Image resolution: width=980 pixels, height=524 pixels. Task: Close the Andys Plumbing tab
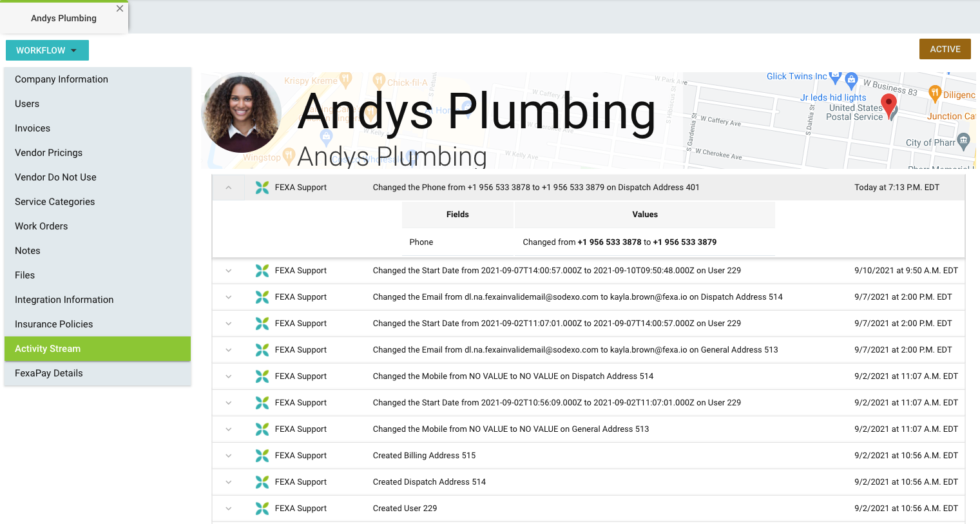click(x=119, y=8)
